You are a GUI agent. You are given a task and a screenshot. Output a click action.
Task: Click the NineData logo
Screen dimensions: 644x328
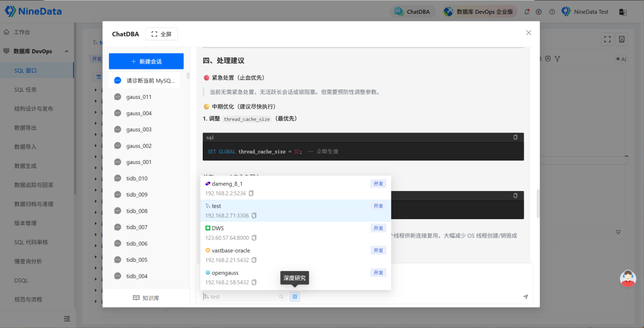pos(33,11)
